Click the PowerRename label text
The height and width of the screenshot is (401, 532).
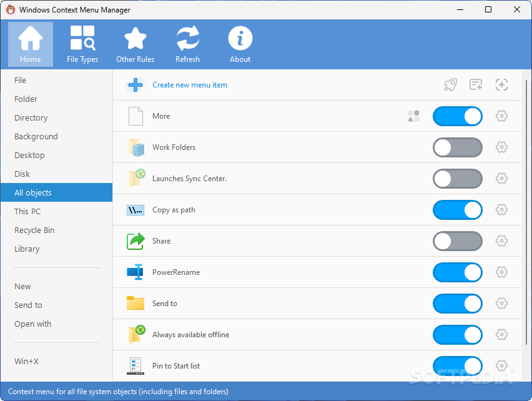click(x=176, y=272)
